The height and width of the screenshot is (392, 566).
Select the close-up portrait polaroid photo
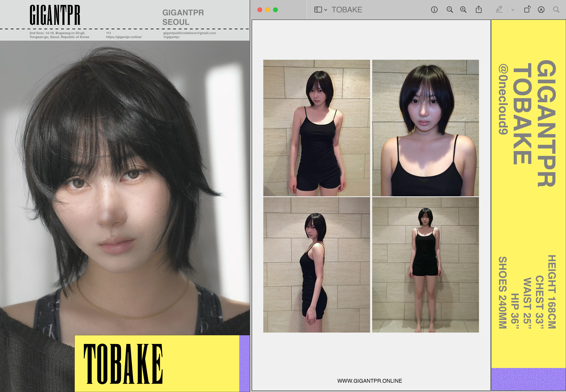[x=425, y=128]
